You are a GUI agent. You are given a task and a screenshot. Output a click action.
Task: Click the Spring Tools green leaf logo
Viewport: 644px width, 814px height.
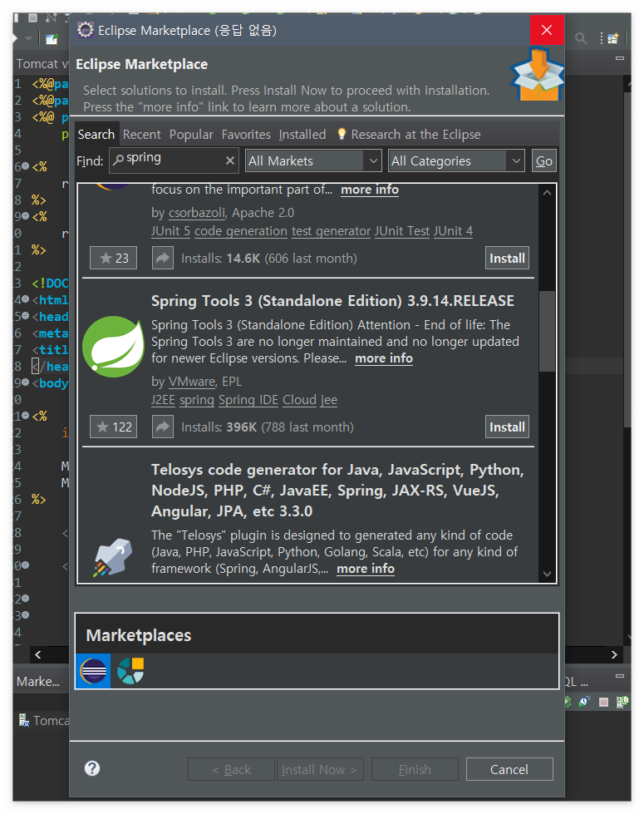coord(113,346)
